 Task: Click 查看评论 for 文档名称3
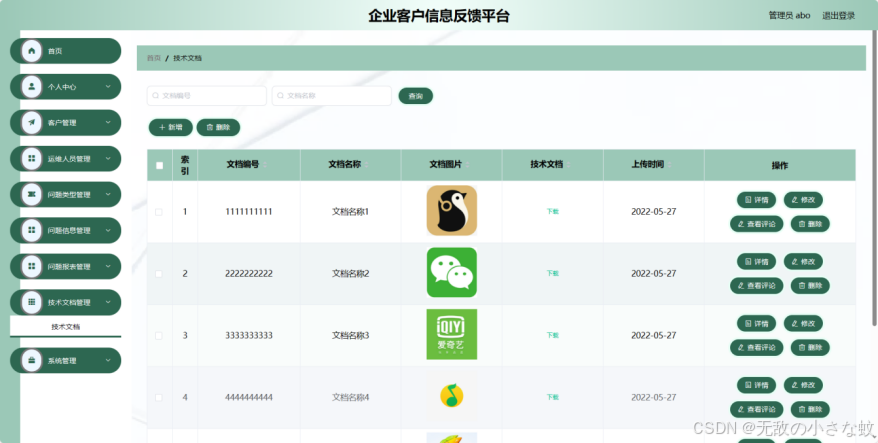[x=756, y=347]
